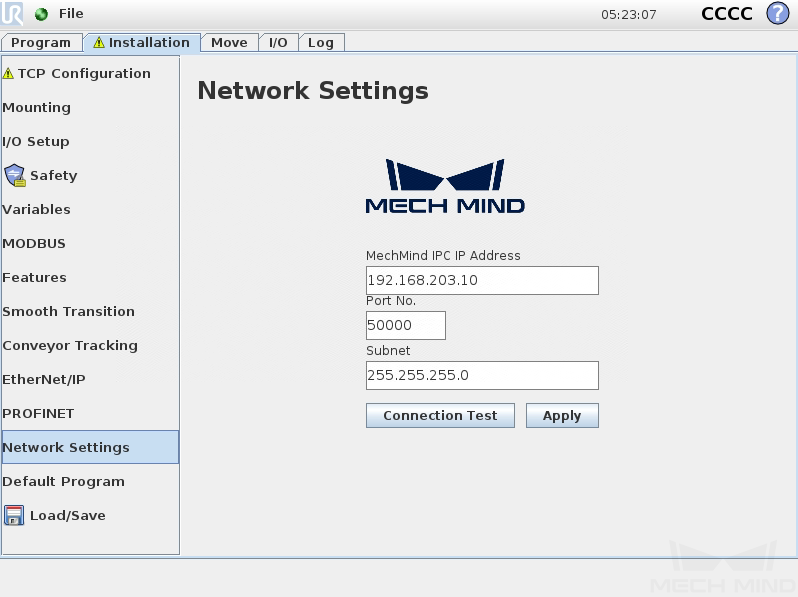Click the Universal Robots logo icon
This screenshot has height=597, width=798.
[x=12, y=13]
